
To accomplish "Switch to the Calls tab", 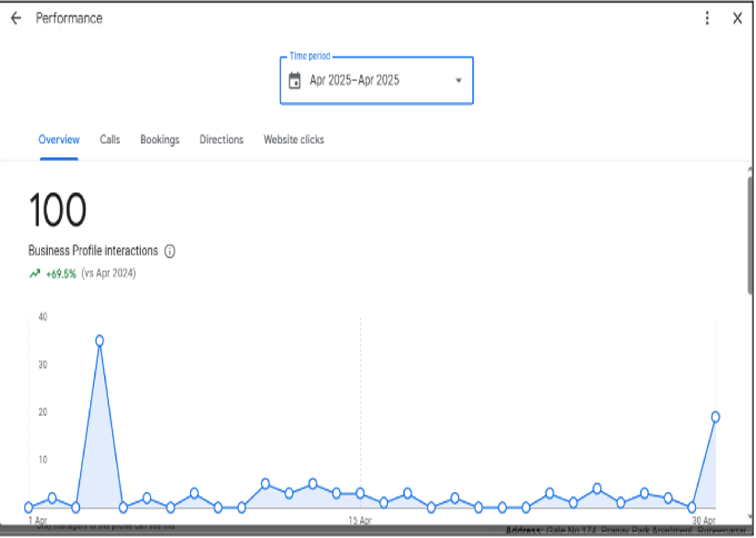I will pyautogui.click(x=110, y=140).
